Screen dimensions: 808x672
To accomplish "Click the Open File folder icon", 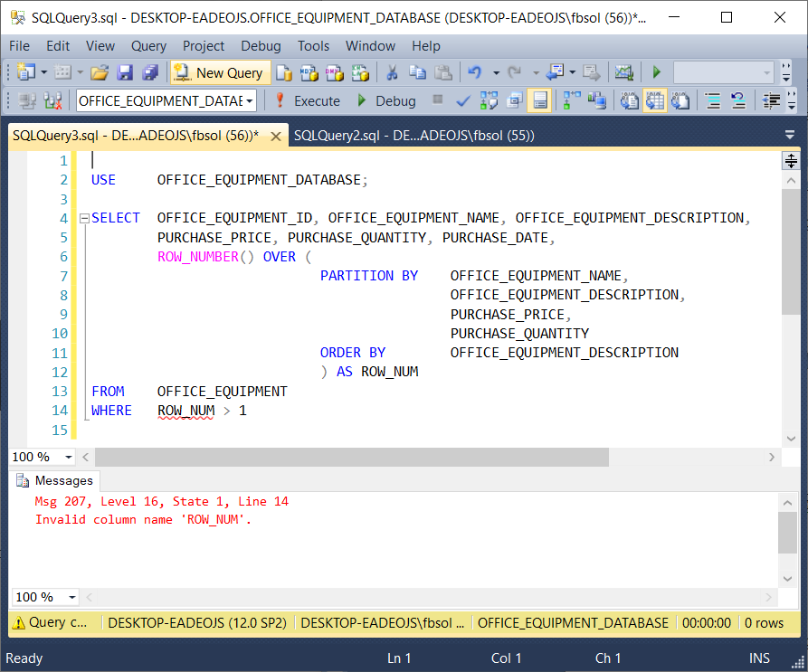I will 100,73.
